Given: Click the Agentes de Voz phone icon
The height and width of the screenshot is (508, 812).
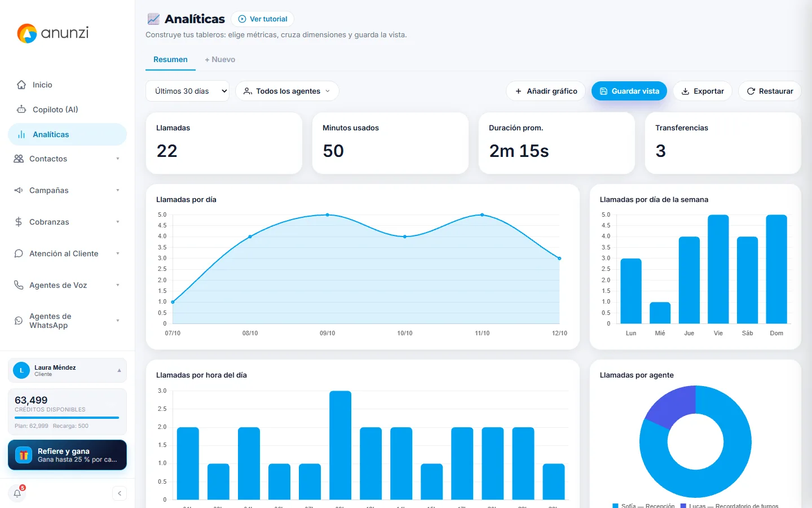Looking at the screenshot, I should coord(19,285).
